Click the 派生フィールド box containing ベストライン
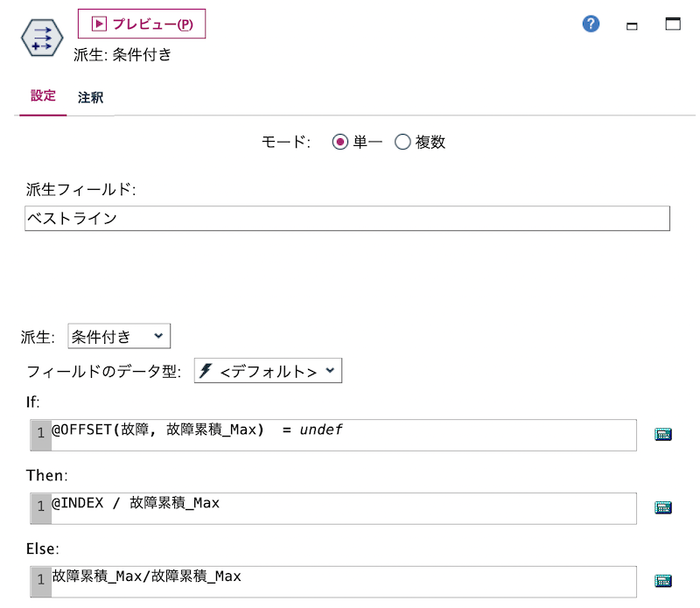 [x=347, y=218]
